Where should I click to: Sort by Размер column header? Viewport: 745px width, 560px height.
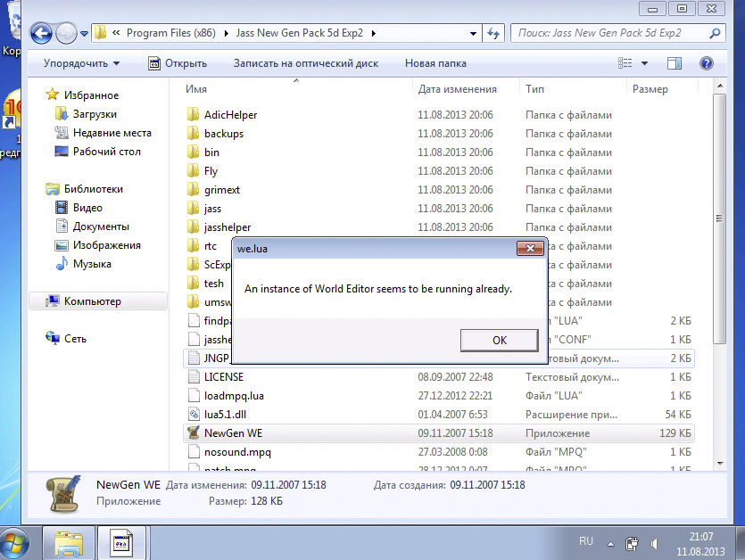(650, 89)
